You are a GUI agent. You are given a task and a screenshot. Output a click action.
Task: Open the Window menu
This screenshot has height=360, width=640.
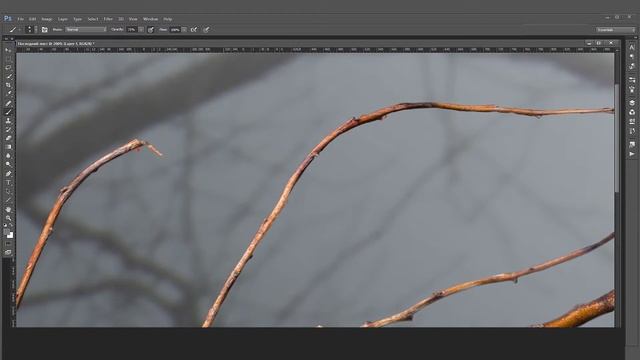point(150,19)
